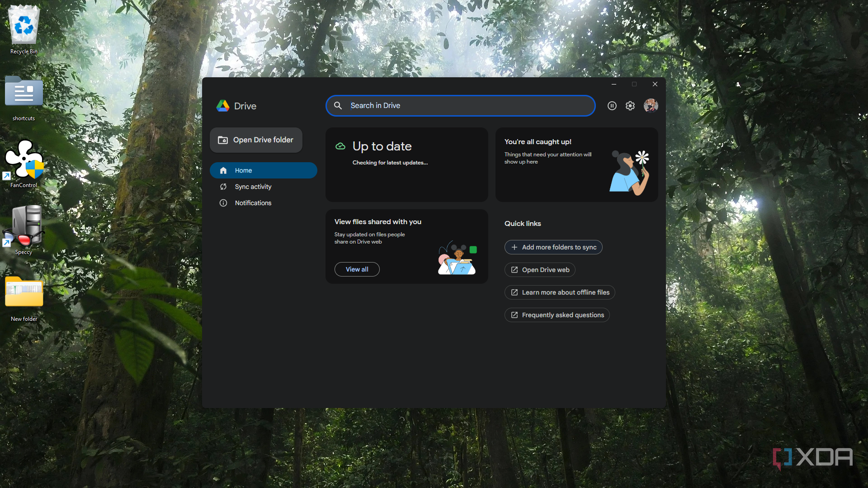The image size is (868, 488).
Task: Open Frequently asked questions link
Action: pos(557,315)
